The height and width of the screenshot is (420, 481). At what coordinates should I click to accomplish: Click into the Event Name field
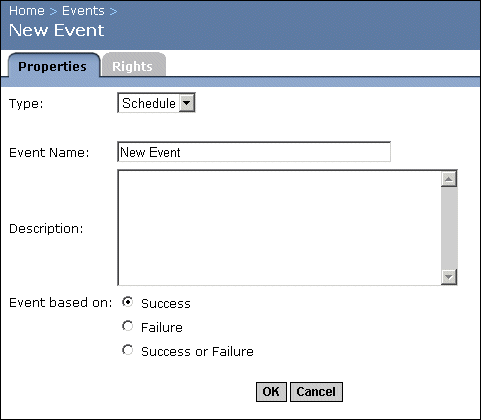click(x=254, y=152)
